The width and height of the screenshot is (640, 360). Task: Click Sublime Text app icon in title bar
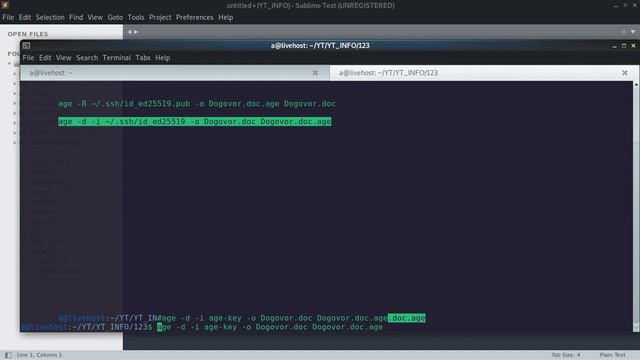(5, 5)
